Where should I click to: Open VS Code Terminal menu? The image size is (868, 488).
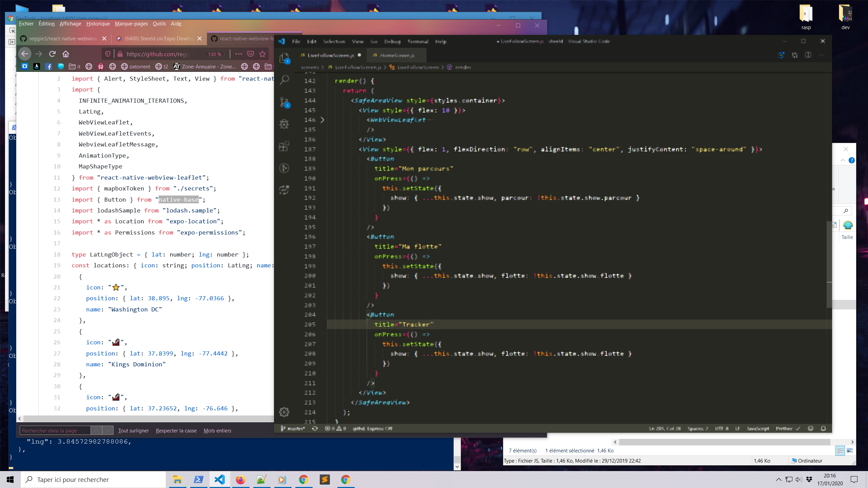tap(418, 41)
